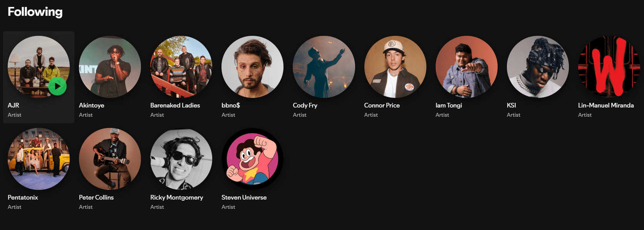Select the Connor Price artist photo
644x230 pixels.
tap(395, 67)
